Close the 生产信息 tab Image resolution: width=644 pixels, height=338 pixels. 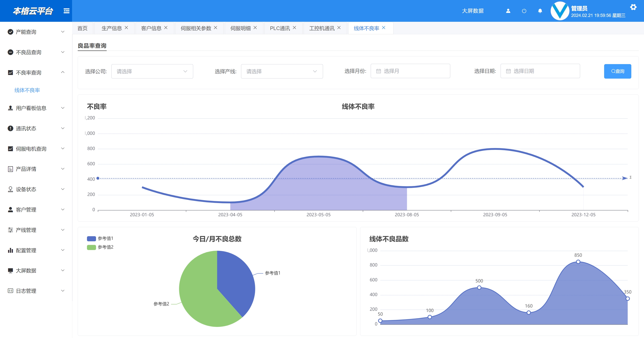126,28
